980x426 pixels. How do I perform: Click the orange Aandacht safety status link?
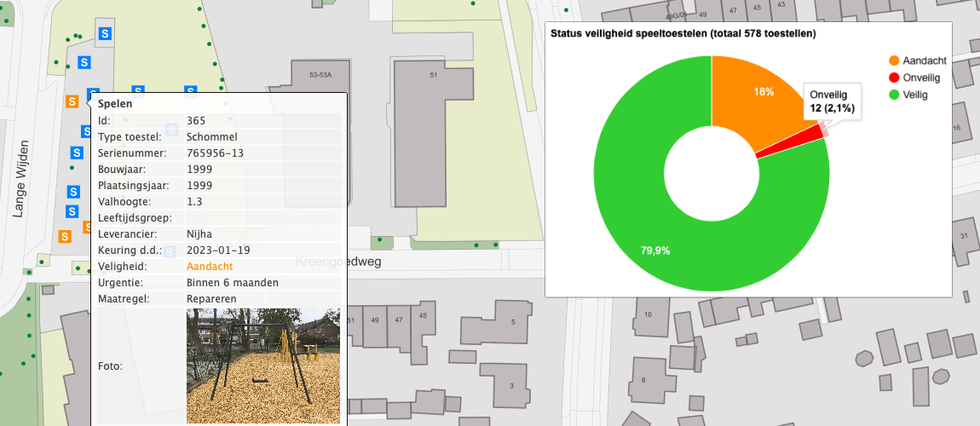210,267
